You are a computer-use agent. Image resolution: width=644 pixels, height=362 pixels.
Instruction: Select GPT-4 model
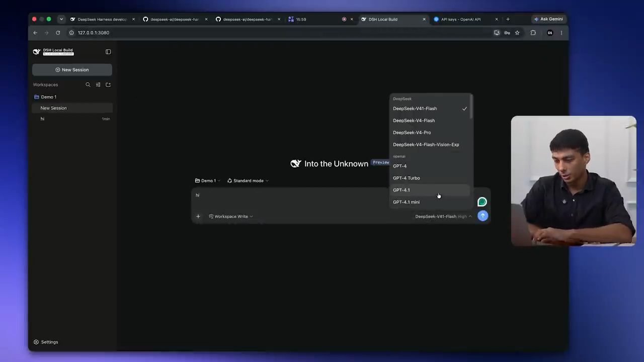pyautogui.click(x=430, y=166)
